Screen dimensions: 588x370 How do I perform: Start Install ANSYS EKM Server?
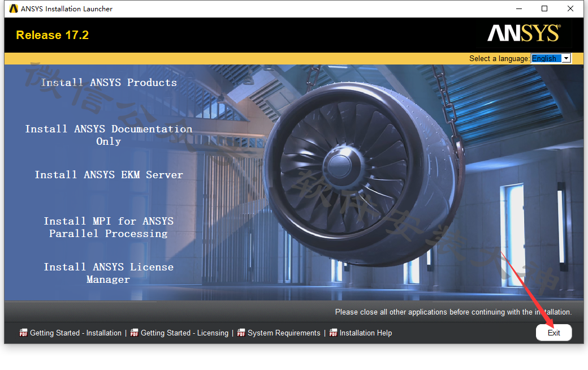point(109,175)
